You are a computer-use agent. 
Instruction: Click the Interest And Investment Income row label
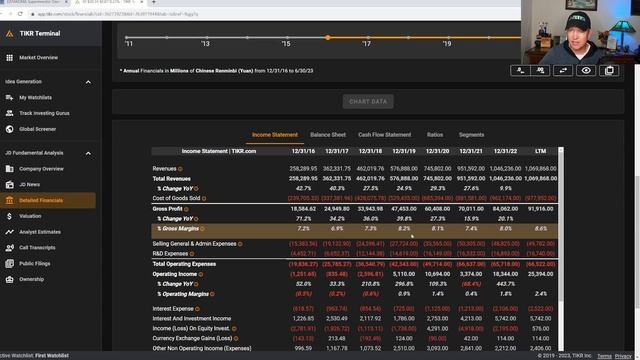coord(191,319)
